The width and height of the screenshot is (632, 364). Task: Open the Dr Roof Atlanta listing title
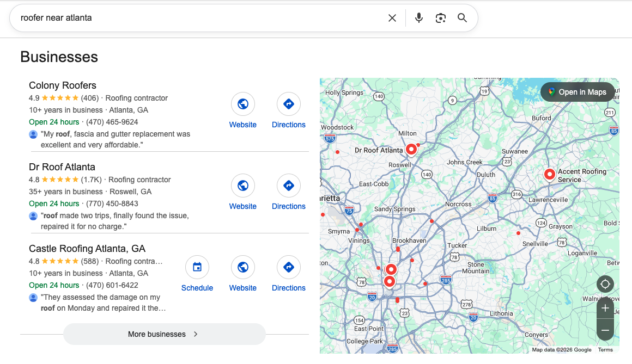coord(62,167)
